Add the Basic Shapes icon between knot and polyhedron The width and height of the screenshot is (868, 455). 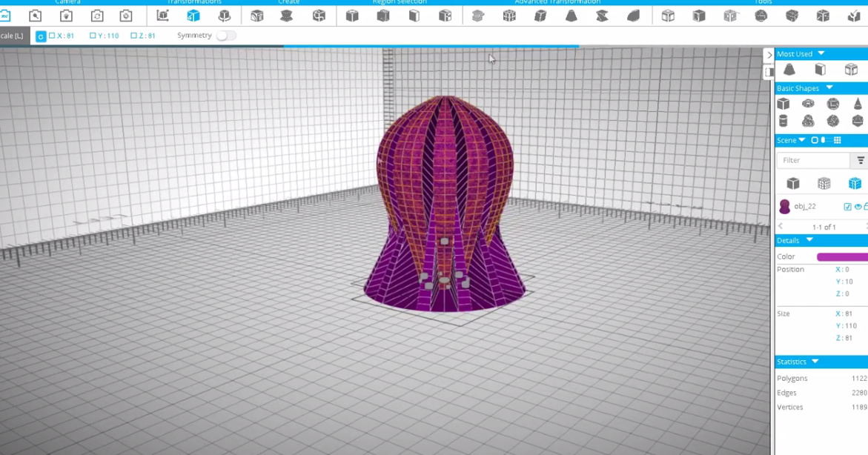pyautogui.click(x=833, y=121)
